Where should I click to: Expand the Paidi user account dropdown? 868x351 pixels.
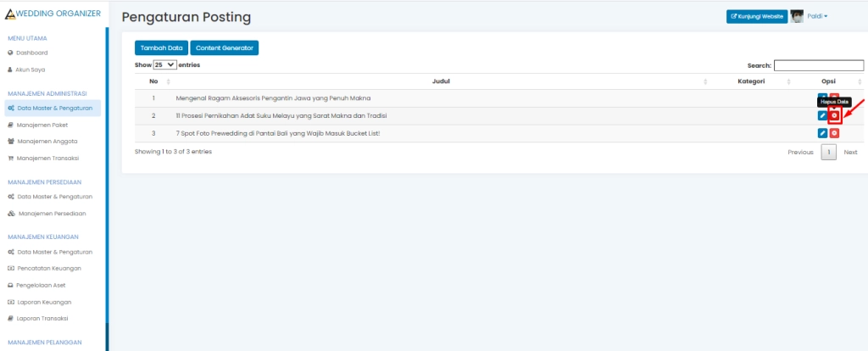[x=817, y=16]
